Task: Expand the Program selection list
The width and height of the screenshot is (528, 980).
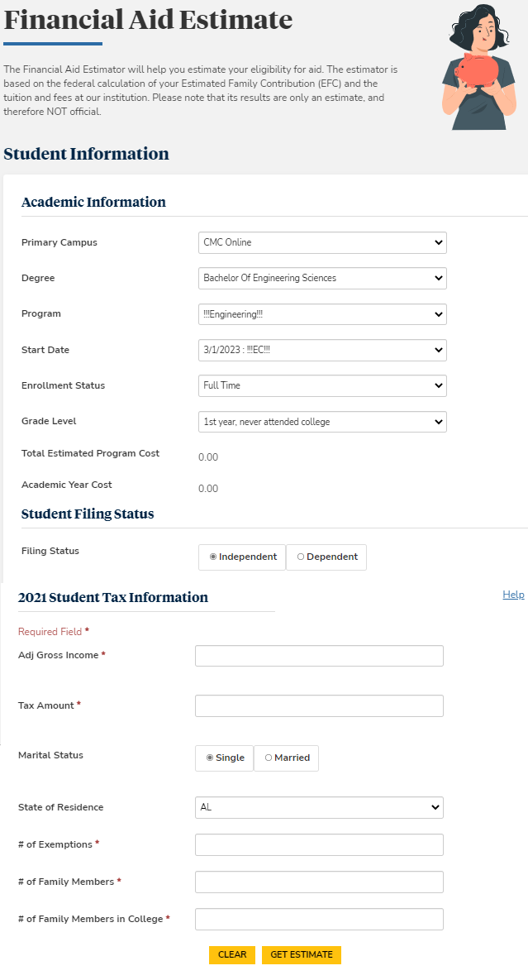Action: (x=321, y=314)
